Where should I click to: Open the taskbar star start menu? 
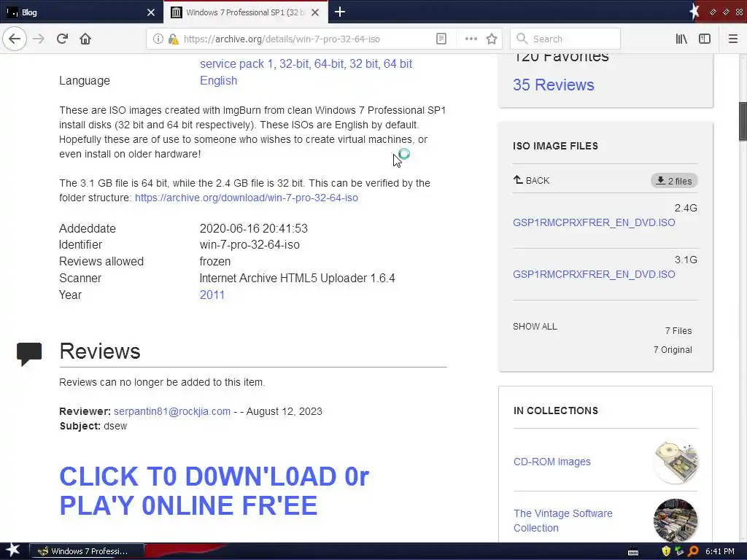(12, 551)
